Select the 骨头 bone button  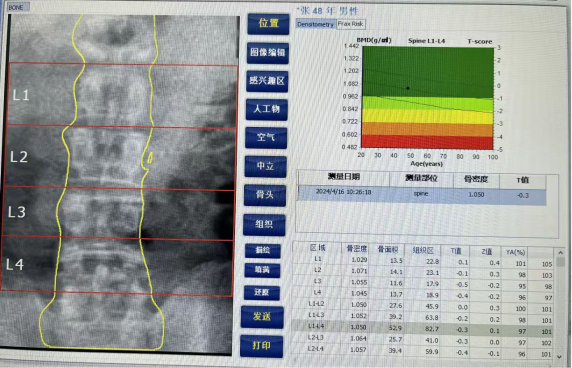(x=264, y=195)
